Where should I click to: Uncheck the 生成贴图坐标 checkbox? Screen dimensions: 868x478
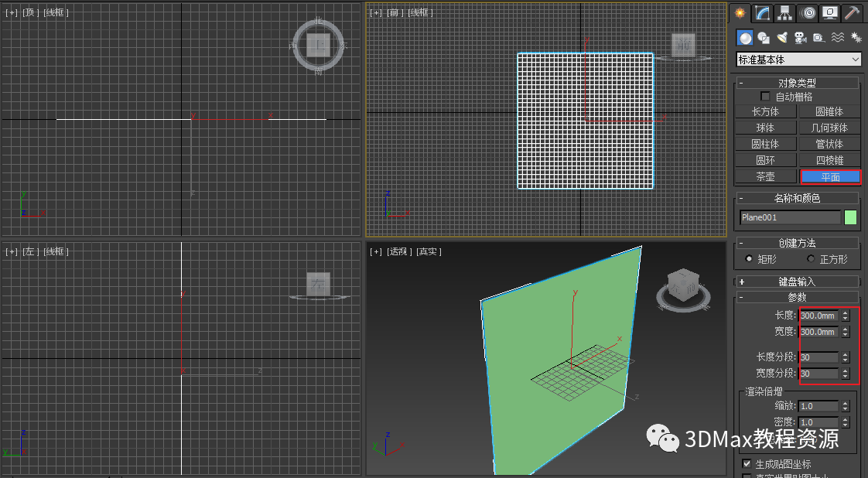tap(747, 463)
